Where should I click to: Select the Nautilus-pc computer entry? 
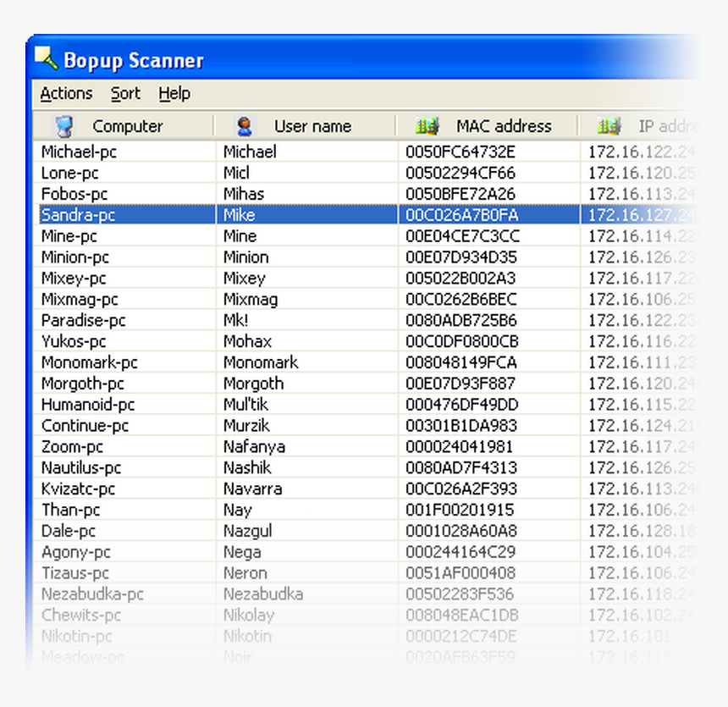81,467
